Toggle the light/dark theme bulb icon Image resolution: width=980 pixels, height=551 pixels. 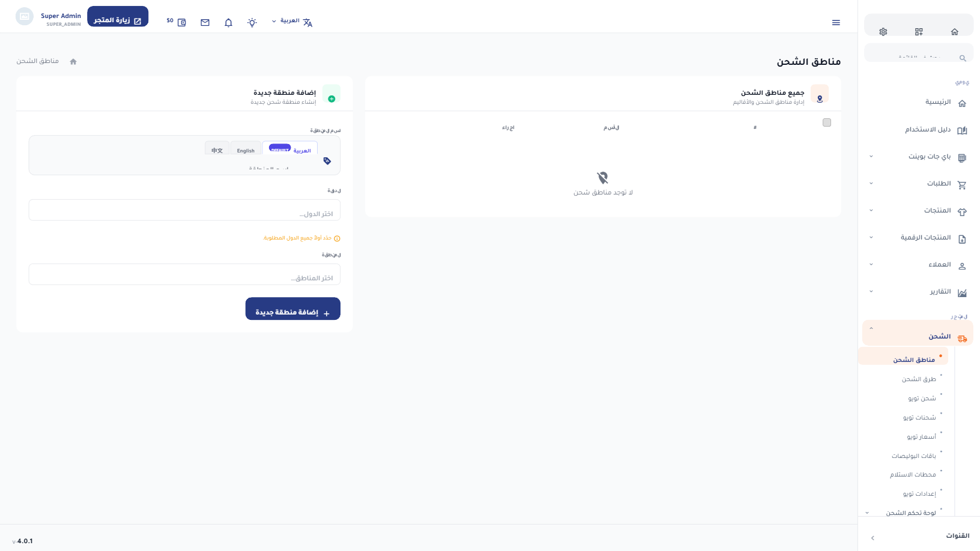252,22
